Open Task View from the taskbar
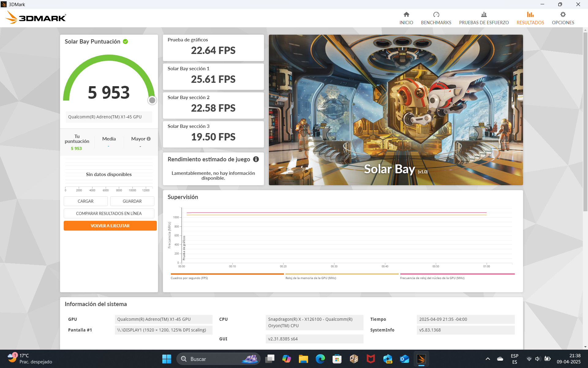Image resolution: width=588 pixels, height=368 pixels. click(x=270, y=359)
